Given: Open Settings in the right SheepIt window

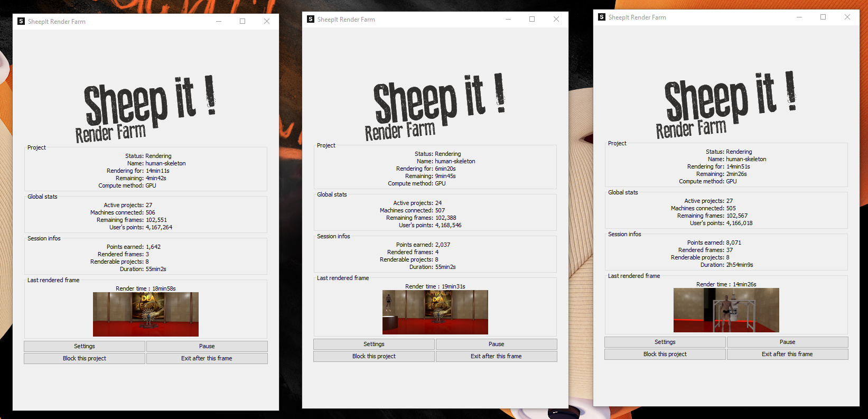Looking at the screenshot, I should [665, 342].
